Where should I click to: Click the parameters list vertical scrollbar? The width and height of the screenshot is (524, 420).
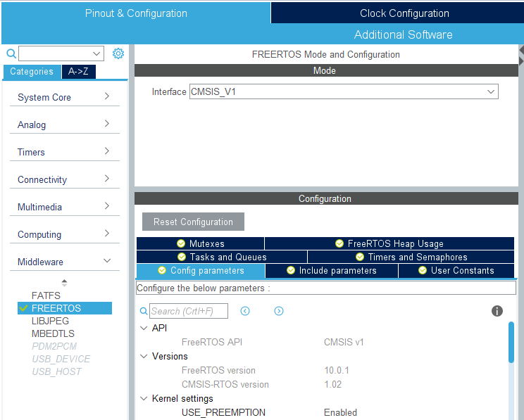pyautogui.click(x=511, y=342)
